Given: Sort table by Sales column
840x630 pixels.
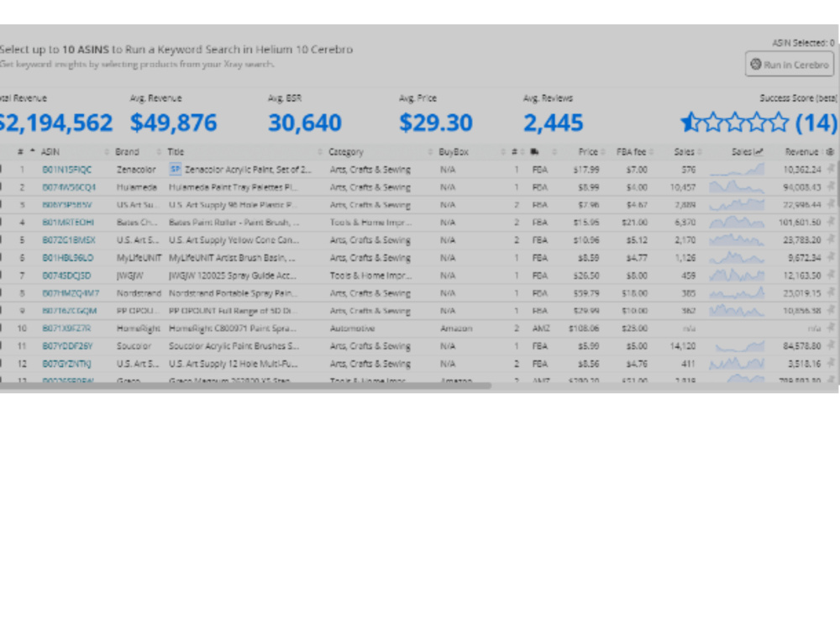Looking at the screenshot, I should (684, 152).
